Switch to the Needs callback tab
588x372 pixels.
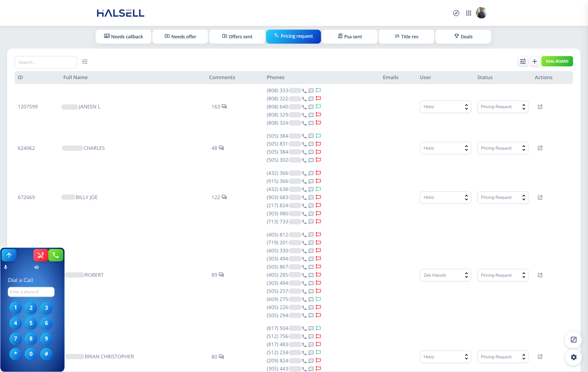(123, 36)
